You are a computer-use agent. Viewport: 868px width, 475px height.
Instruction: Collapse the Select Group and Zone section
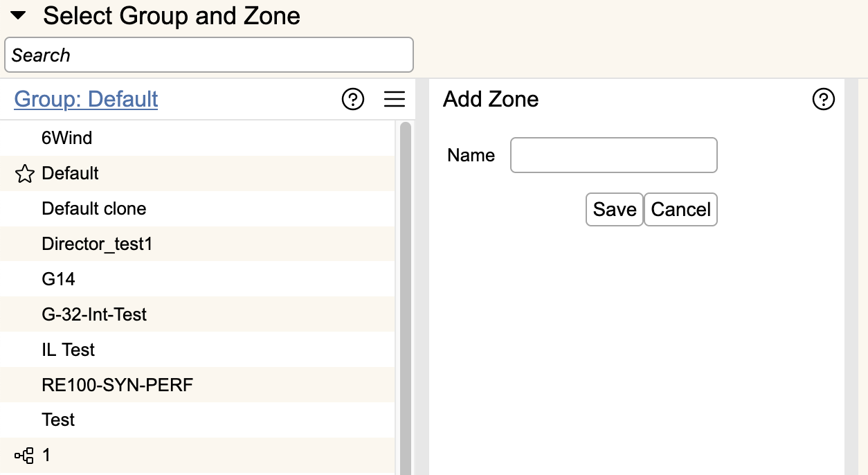(x=18, y=15)
